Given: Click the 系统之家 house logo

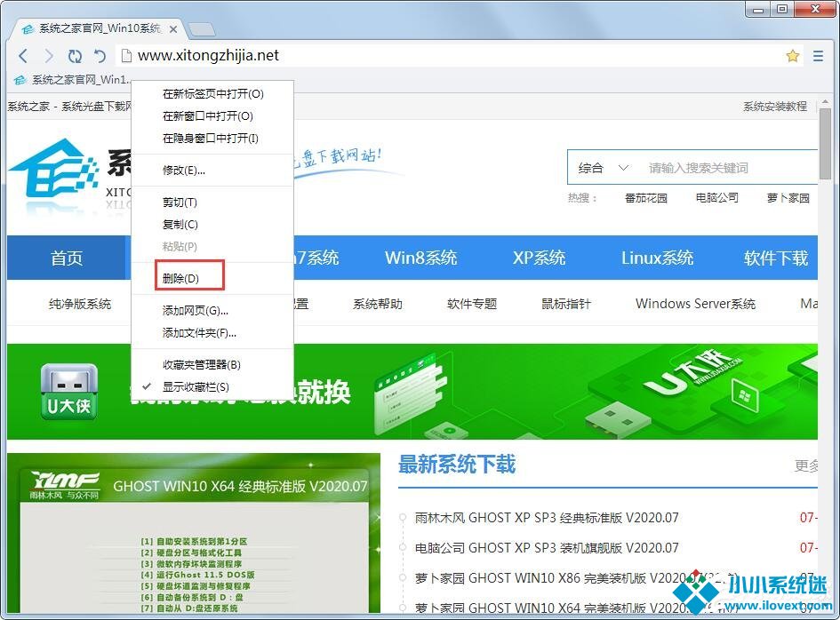Looking at the screenshot, I should point(53,169).
